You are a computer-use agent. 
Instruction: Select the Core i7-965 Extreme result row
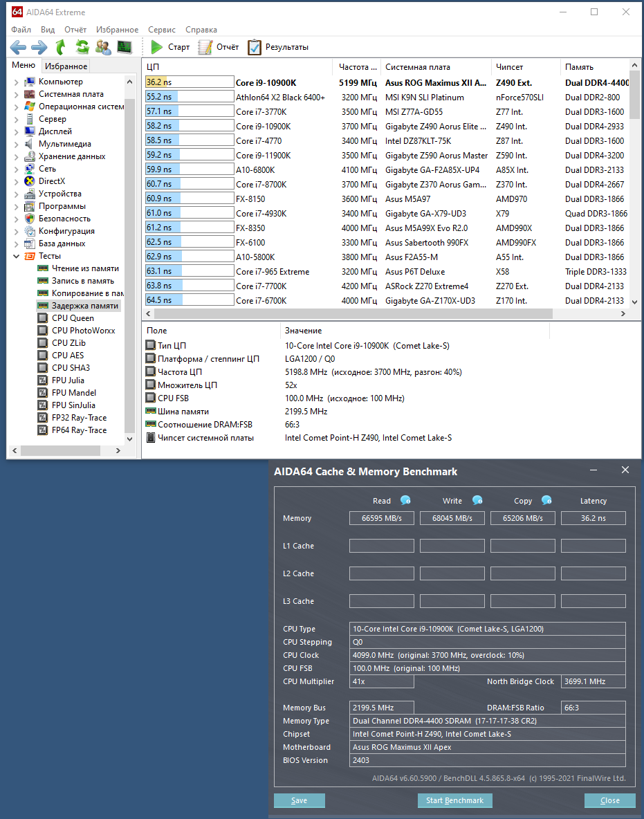click(387, 272)
